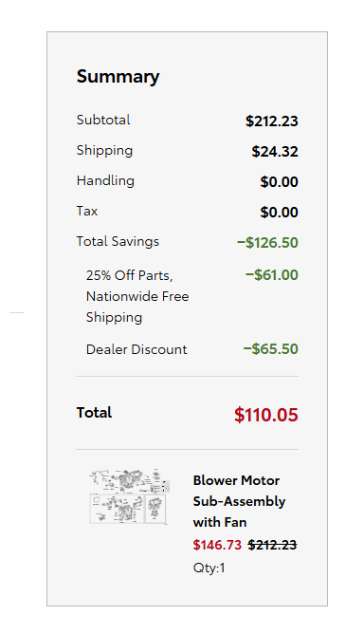Click the $24.32 shipping cost
364x634 pixels.
click(x=275, y=151)
